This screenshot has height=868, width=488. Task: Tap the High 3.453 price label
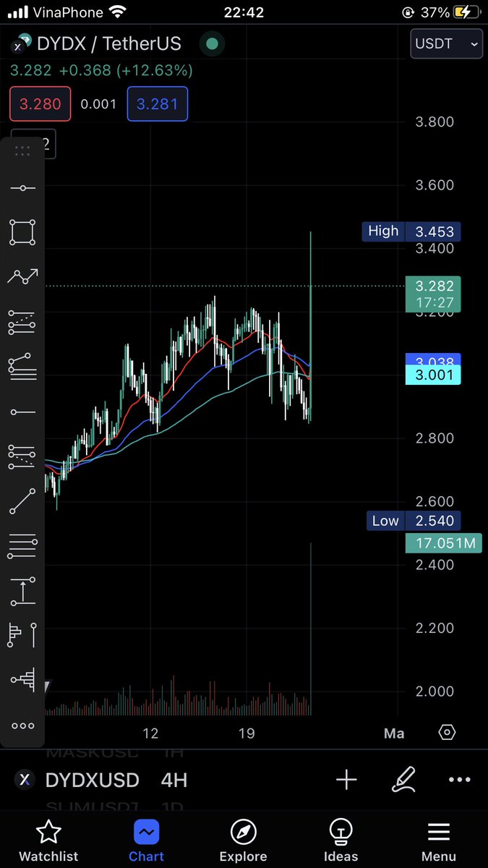pyautogui.click(x=411, y=231)
